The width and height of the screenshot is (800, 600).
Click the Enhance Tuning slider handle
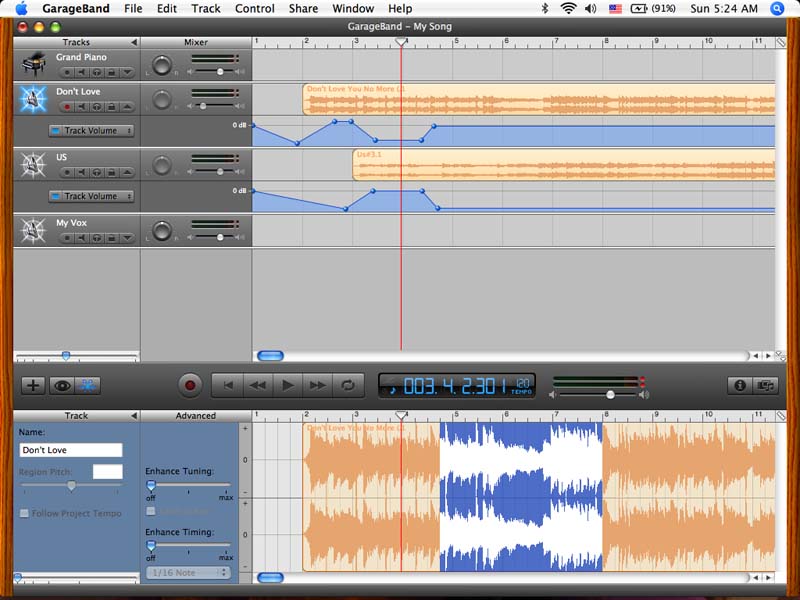(x=151, y=485)
